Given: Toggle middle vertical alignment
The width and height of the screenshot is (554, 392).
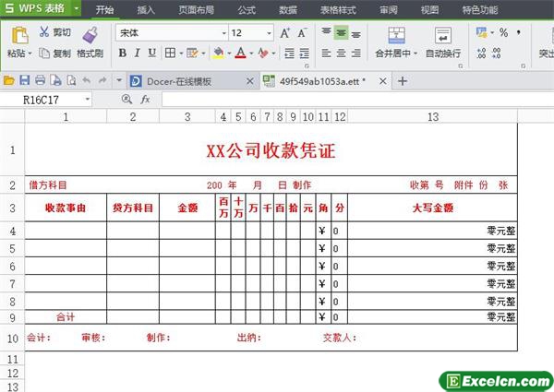Looking at the screenshot, I should tap(341, 33).
